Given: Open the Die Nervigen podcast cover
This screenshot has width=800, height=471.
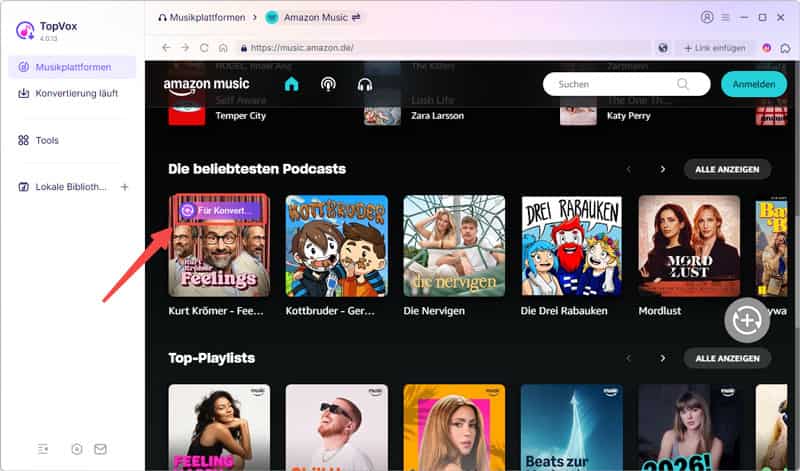Looking at the screenshot, I should (x=454, y=246).
